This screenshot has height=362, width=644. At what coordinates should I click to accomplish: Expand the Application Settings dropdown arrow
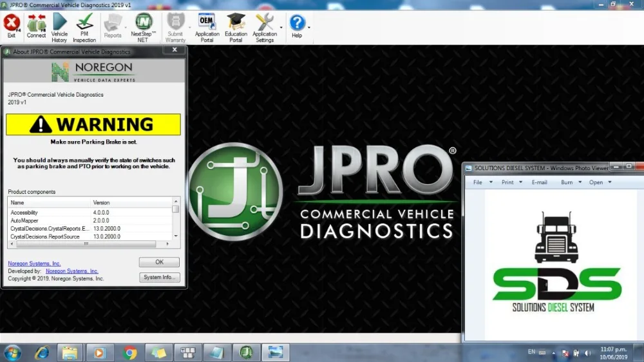click(x=281, y=28)
